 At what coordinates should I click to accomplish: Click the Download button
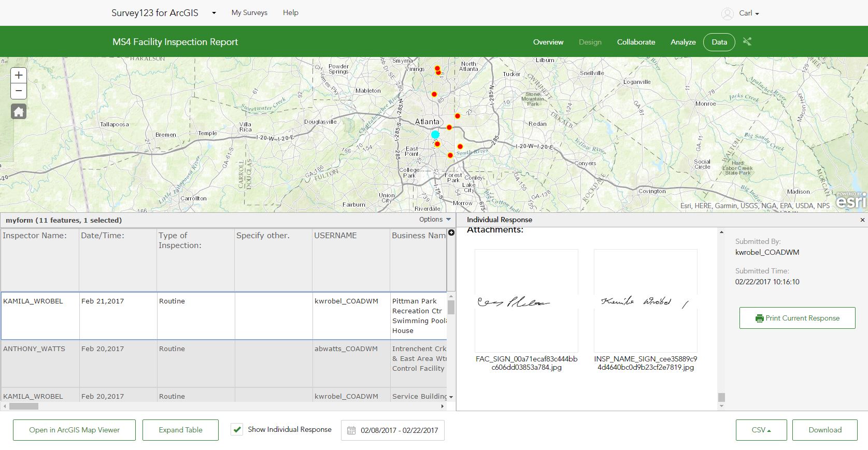coord(825,430)
